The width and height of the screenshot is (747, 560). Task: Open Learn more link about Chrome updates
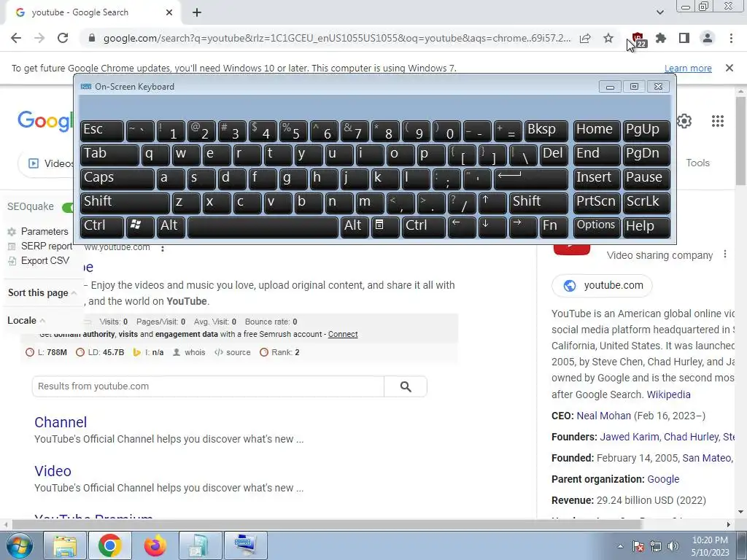[x=688, y=68]
